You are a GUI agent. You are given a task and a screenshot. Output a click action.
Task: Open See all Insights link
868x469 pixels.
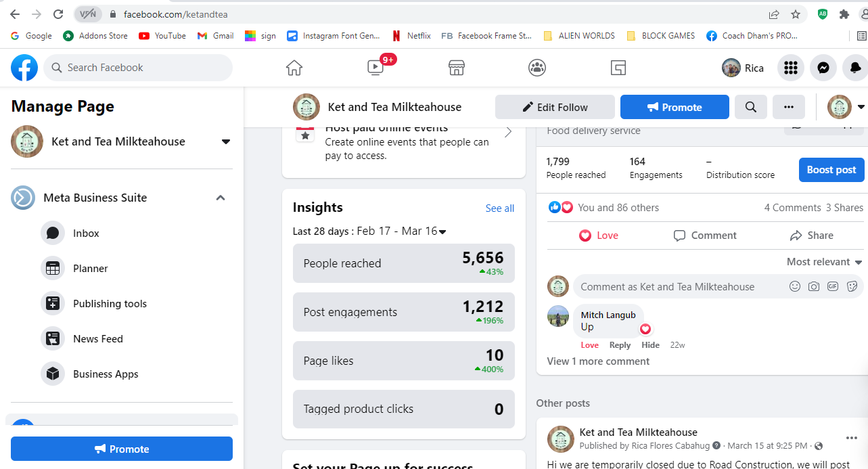[x=500, y=208]
